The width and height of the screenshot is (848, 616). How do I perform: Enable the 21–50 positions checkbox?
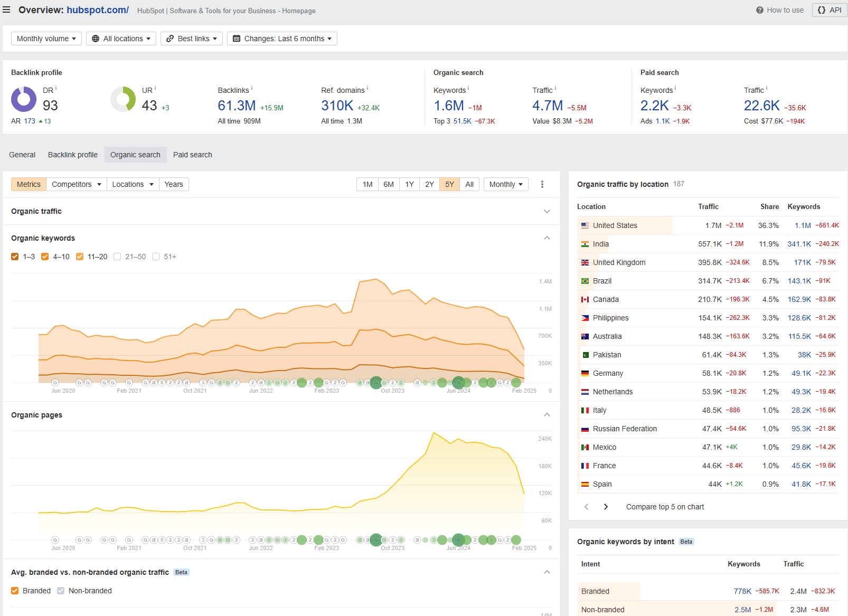click(x=117, y=257)
